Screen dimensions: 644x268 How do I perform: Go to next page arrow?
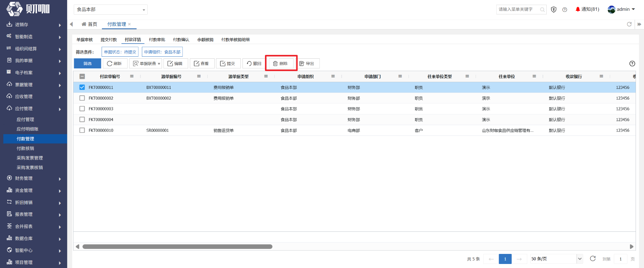coord(519,259)
